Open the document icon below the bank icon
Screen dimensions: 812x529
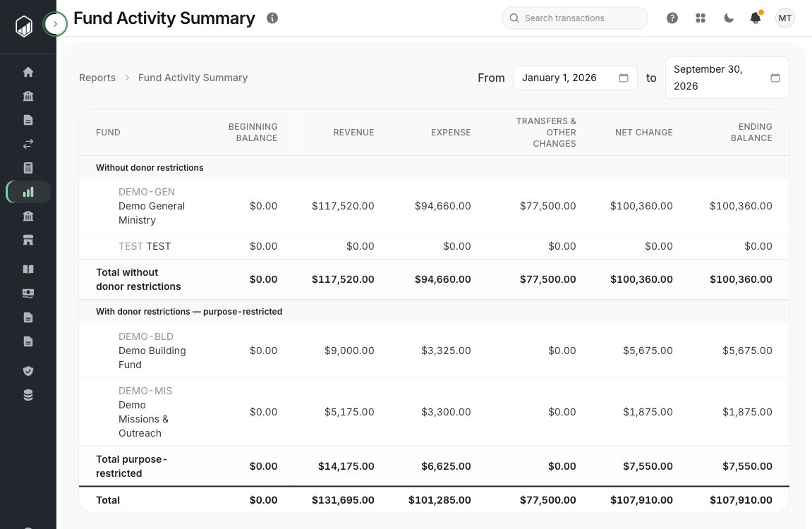28,120
